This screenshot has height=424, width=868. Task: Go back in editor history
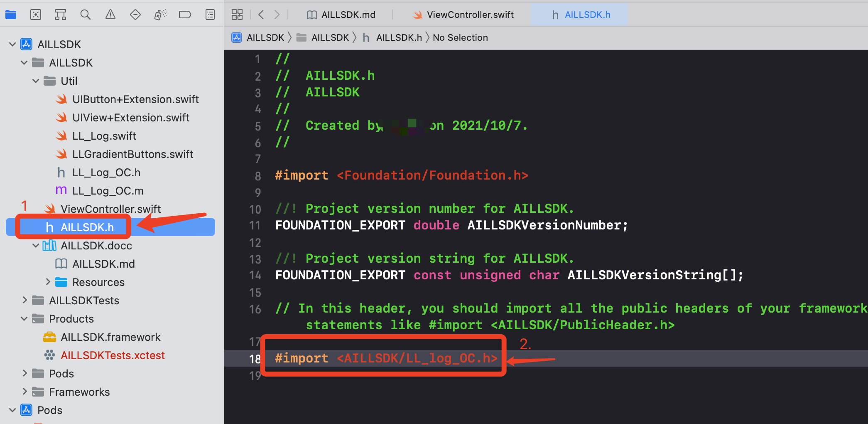[x=261, y=15]
